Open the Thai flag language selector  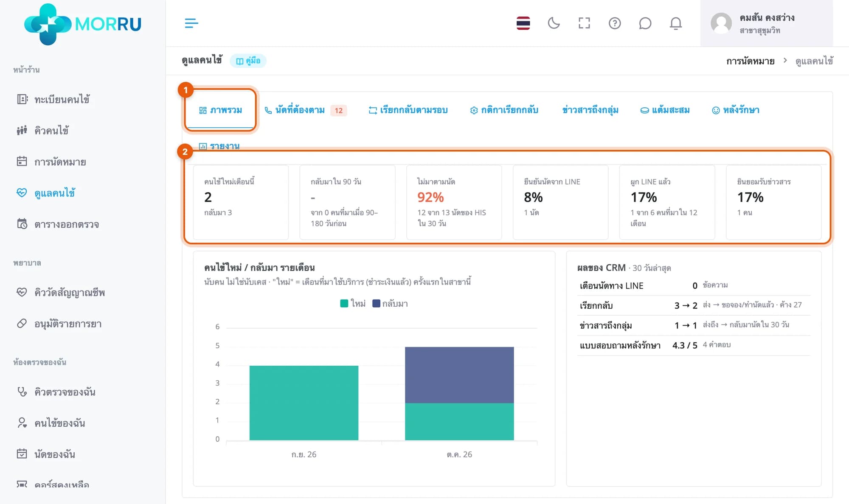(523, 23)
